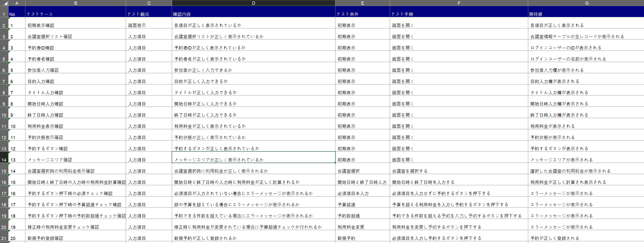Click header cell テスト条件
The height and width of the screenshot is (243, 644).
[x=363, y=11]
